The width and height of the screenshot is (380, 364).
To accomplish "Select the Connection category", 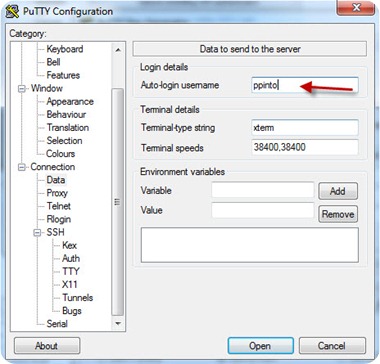I will (52, 167).
